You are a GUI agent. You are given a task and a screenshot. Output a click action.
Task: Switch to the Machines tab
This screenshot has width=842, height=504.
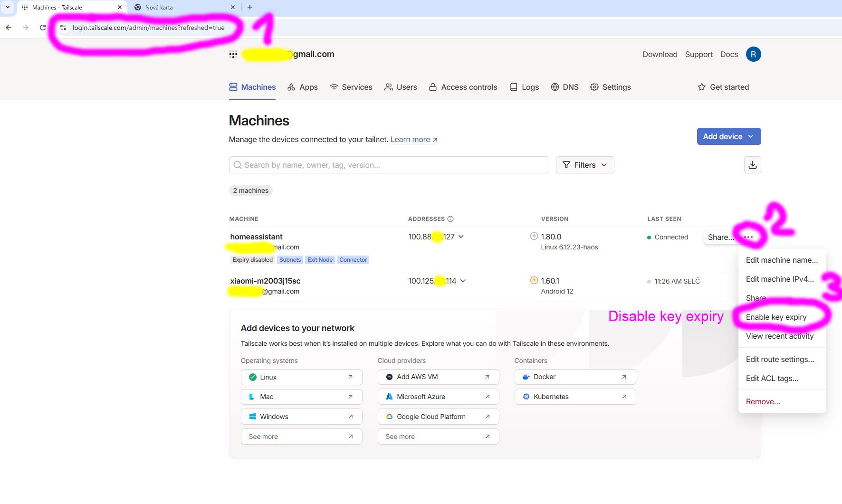tap(252, 87)
